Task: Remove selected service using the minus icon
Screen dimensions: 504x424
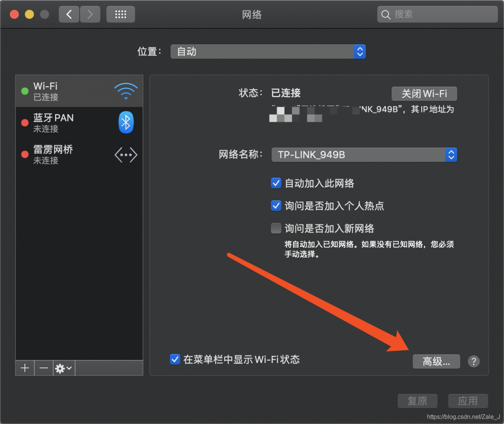Action: tap(43, 368)
